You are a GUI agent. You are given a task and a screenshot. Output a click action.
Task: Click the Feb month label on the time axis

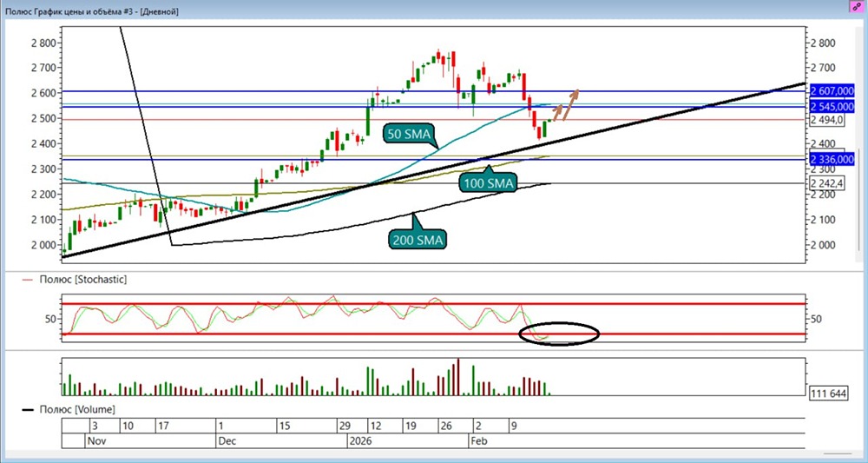(479, 442)
